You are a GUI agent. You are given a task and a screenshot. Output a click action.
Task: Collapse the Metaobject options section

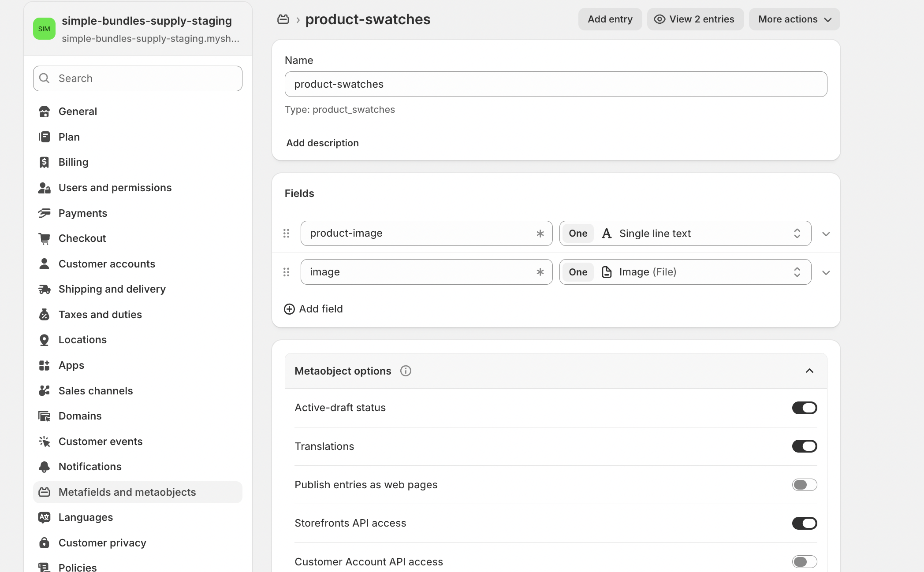809,371
